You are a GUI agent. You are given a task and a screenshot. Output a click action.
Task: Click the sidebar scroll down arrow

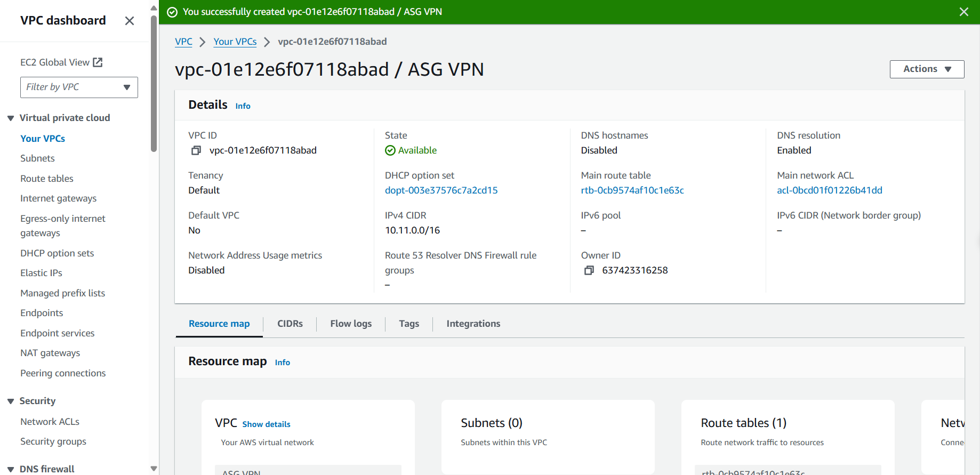(154, 469)
